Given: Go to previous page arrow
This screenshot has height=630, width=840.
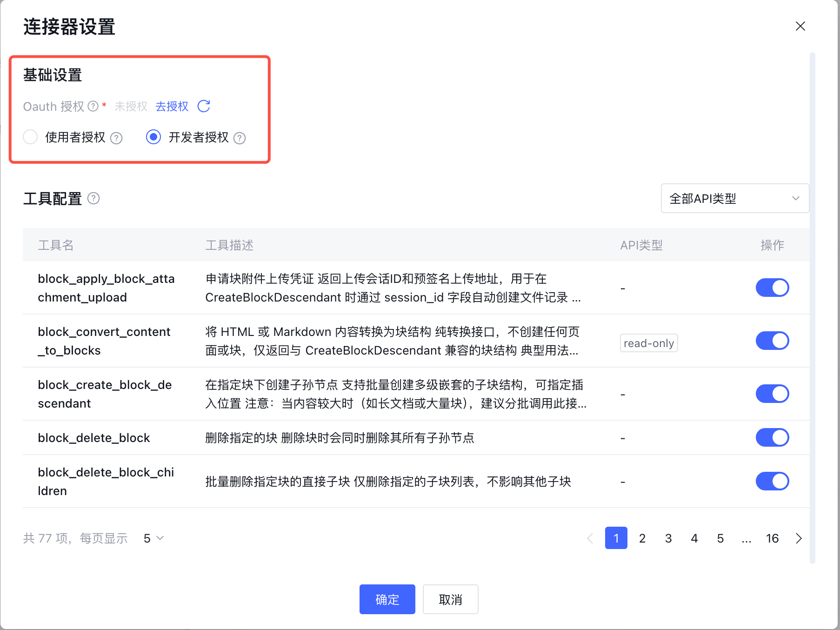Looking at the screenshot, I should click(x=590, y=538).
